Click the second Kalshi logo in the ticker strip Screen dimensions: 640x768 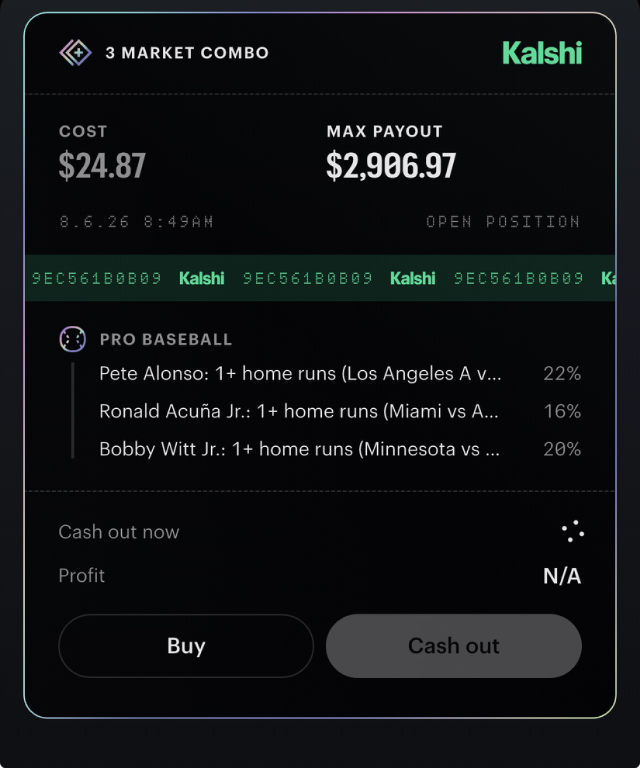pos(413,278)
